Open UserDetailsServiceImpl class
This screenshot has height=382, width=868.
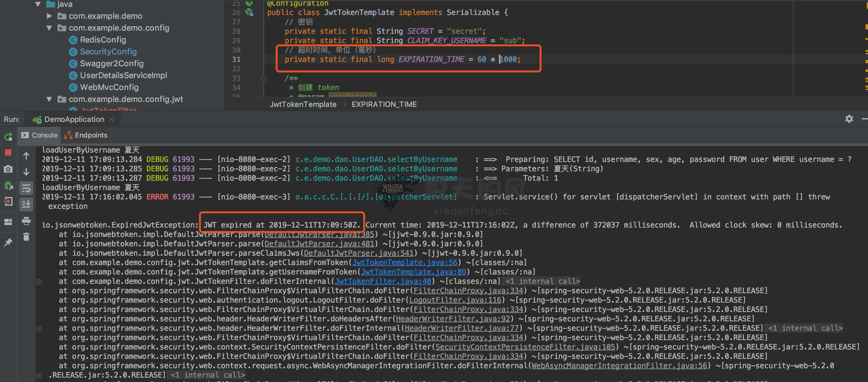(123, 75)
